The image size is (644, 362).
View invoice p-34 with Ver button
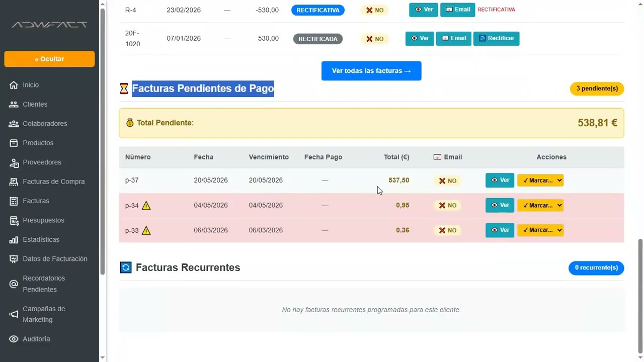[500, 205]
